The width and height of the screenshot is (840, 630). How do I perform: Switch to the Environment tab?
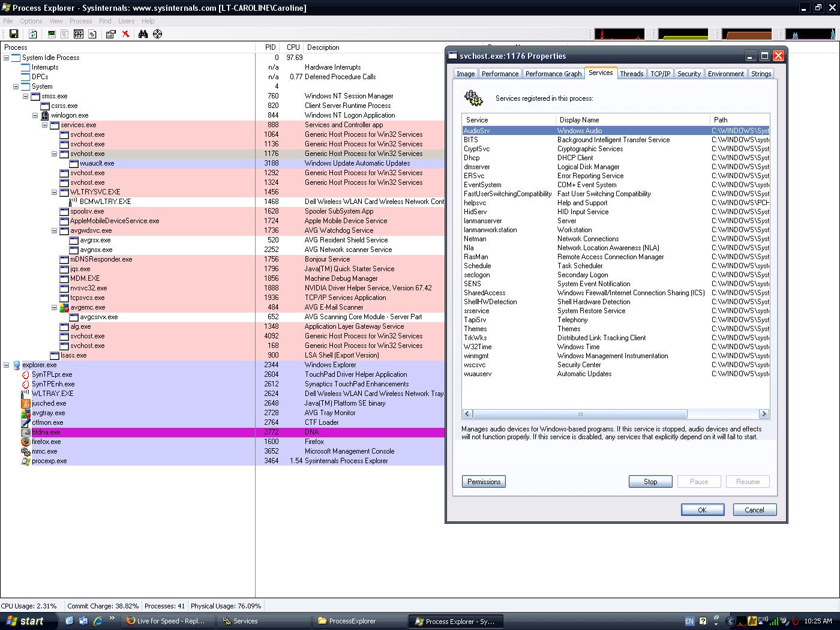(x=726, y=74)
